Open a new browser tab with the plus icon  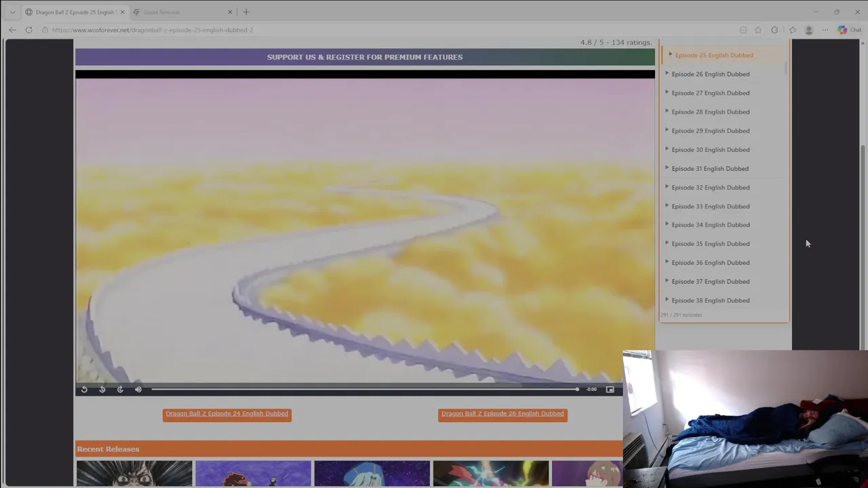click(246, 12)
